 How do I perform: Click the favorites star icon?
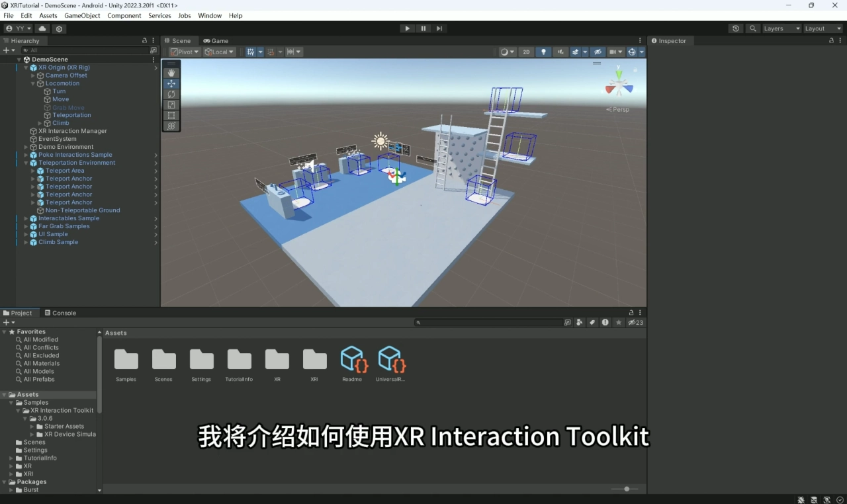tap(619, 323)
